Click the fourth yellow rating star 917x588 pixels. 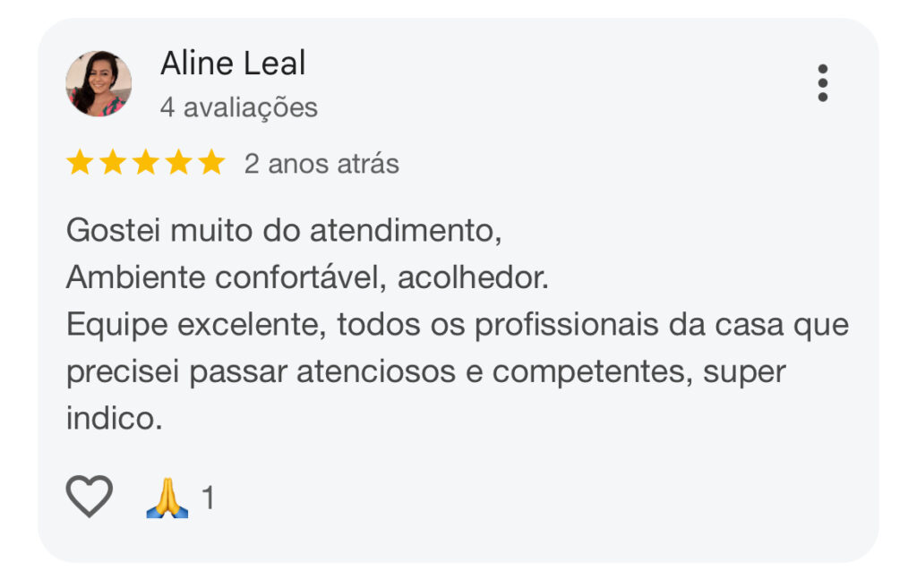tap(178, 164)
